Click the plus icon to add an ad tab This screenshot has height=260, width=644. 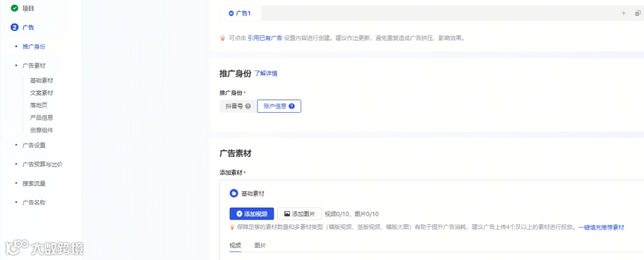(624, 13)
